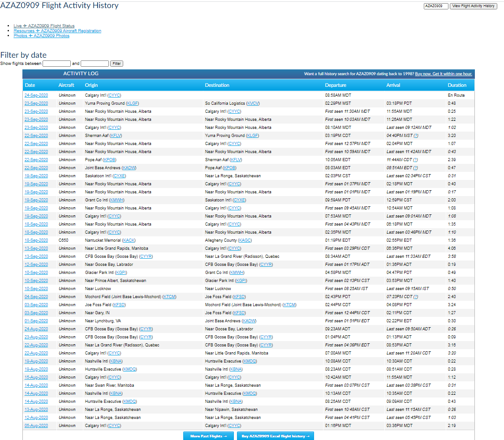
Task: Open the KVCV So California Logistics link
Action: coord(253,103)
